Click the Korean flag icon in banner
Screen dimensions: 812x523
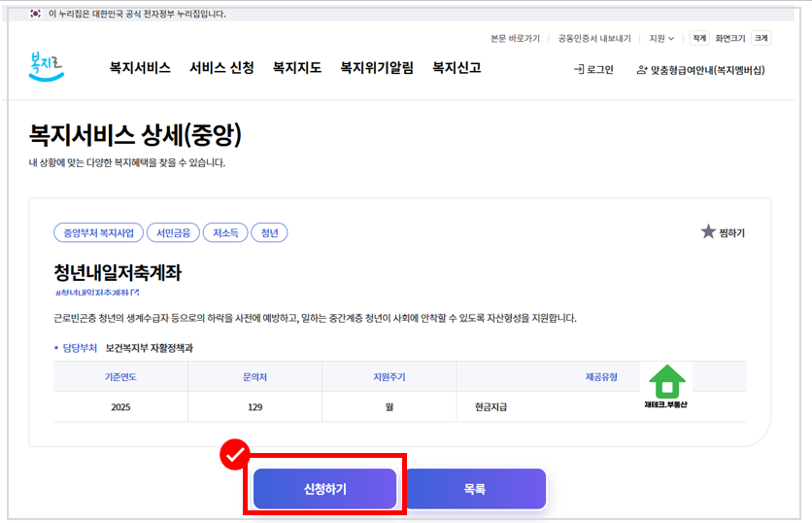coord(35,14)
